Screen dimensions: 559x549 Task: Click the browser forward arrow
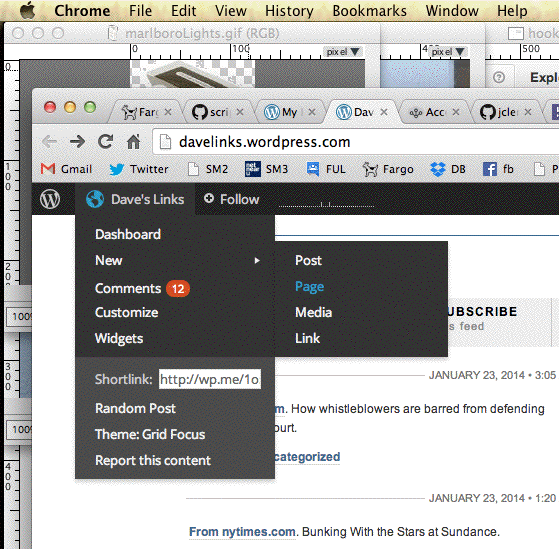[x=77, y=142]
